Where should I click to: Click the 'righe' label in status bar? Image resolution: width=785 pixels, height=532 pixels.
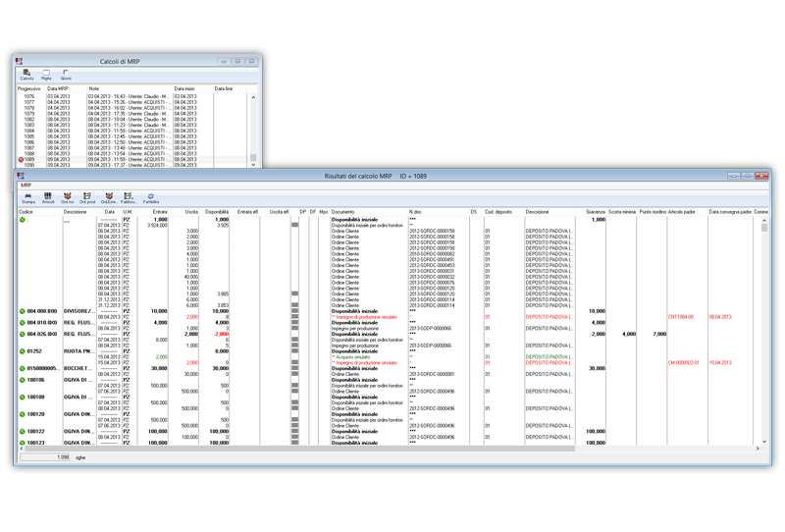pos(80,457)
